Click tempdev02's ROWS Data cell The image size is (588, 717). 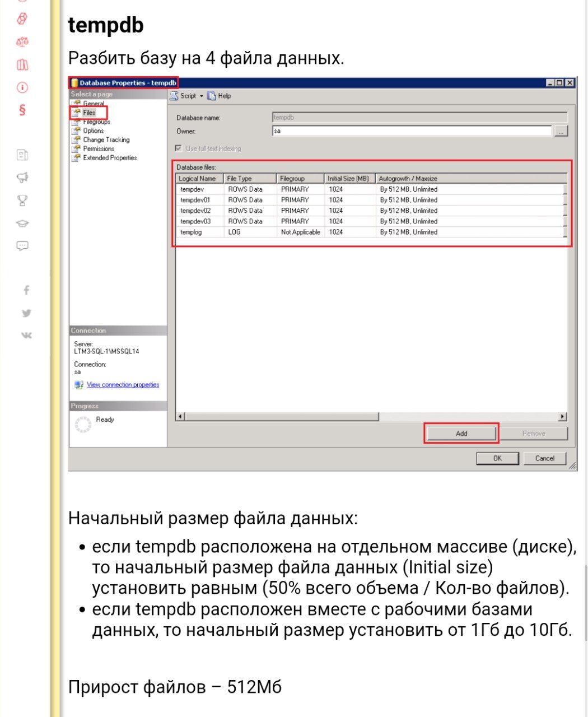(x=250, y=211)
